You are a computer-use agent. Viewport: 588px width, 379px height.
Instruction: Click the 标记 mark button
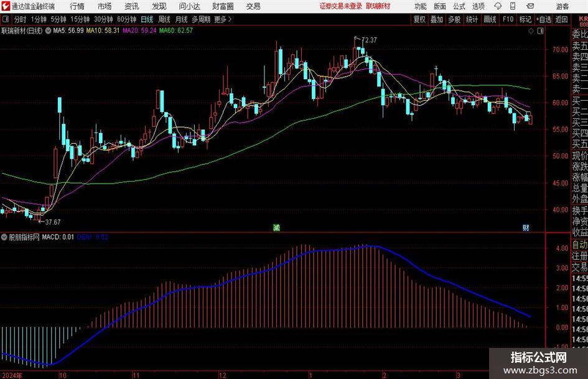click(525, 19)
